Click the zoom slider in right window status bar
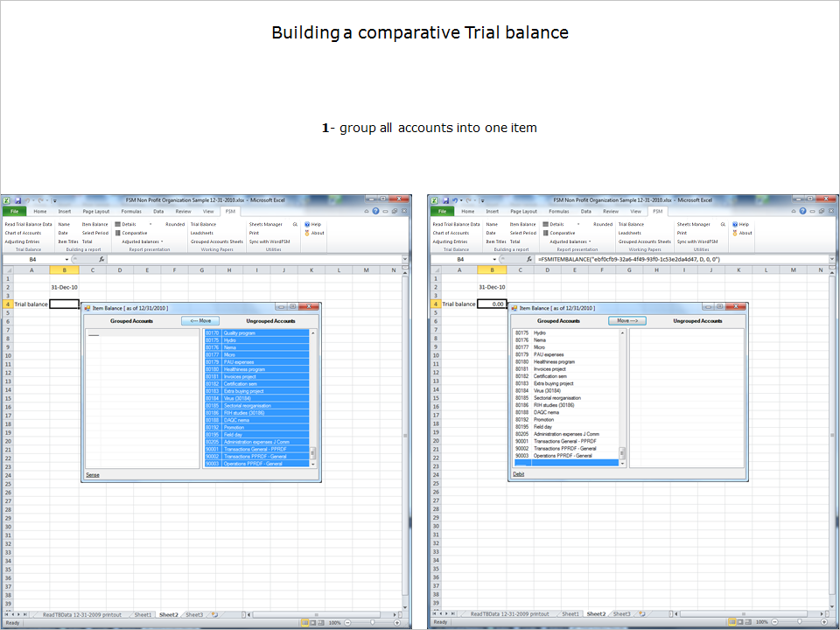This screenshot has height=630, width=840. (x=800, y=622)
